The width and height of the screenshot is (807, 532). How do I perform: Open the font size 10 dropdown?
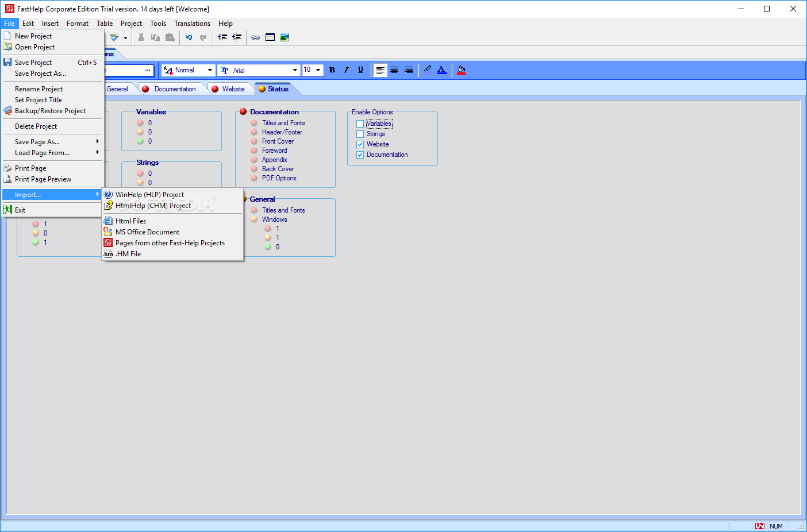pyautogui.click(x=318, y=70)
